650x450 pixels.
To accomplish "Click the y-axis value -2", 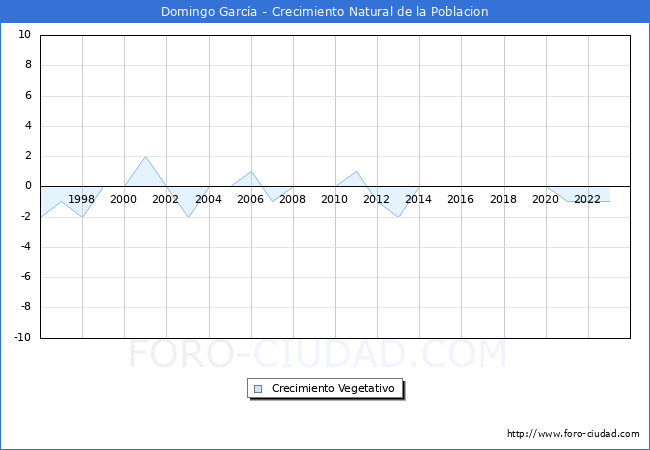I will point(26,216).
